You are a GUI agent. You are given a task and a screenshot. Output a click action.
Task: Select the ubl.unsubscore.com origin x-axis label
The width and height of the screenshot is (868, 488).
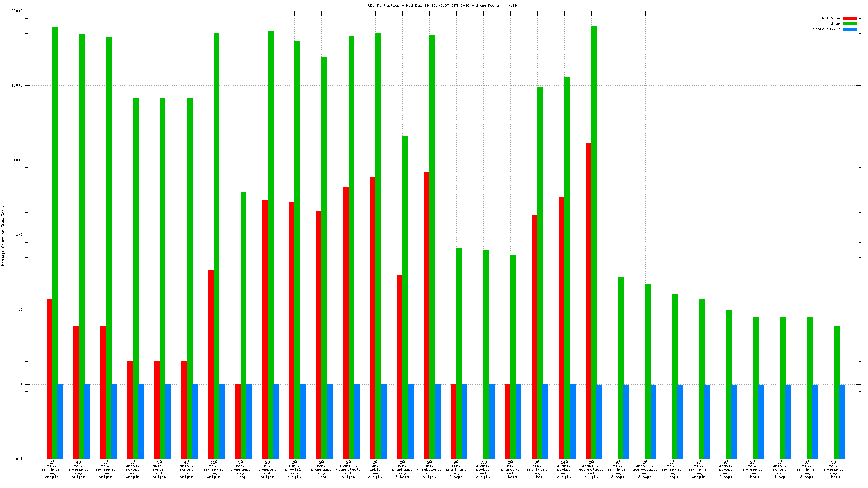pyautogui.click(x=429, y=469)
